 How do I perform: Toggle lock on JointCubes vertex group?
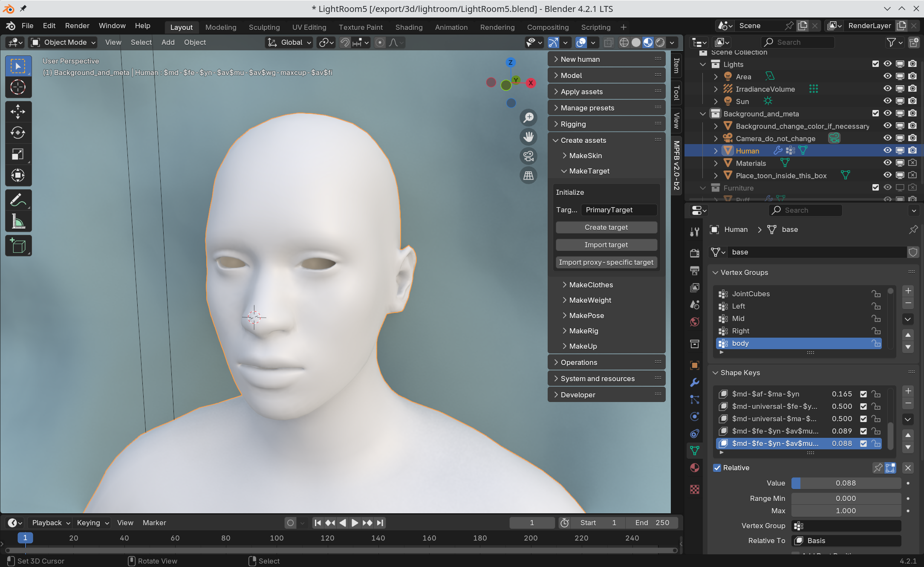pos(876,294)
